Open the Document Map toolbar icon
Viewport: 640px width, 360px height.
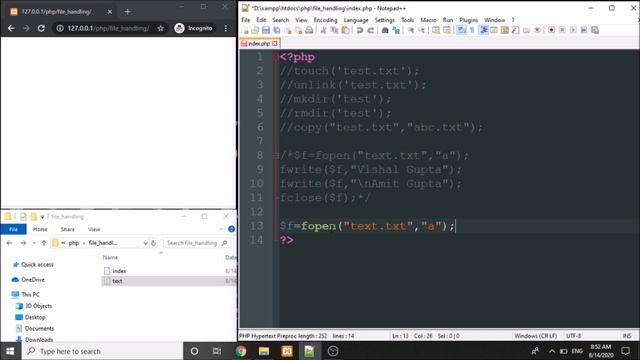pos(504,30)
